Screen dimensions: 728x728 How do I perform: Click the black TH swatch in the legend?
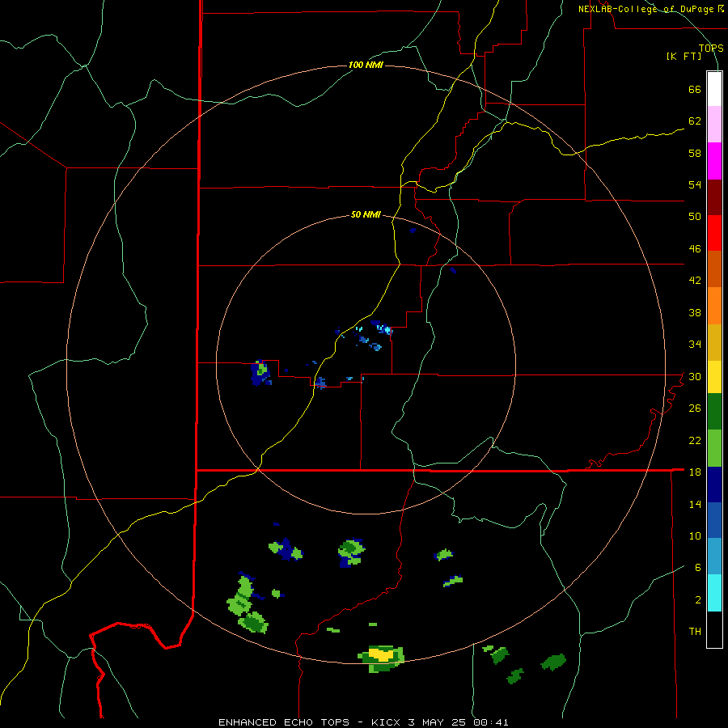tap(714, 629)
